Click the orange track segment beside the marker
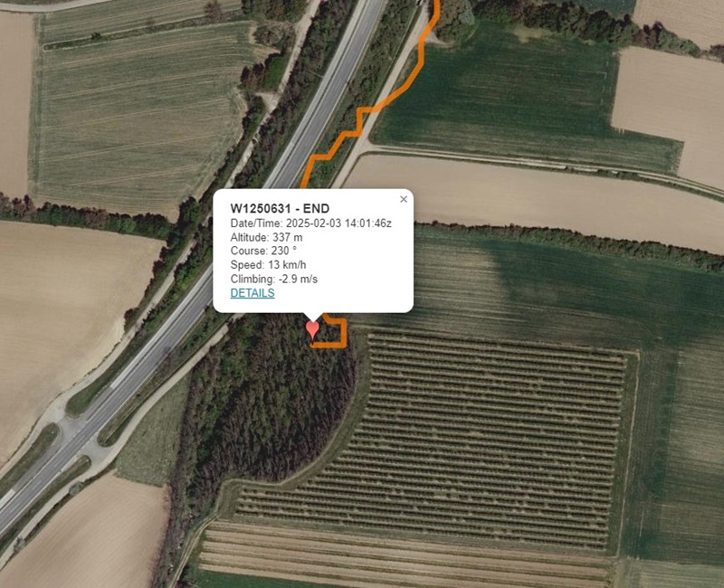The width and height of the screenshot is (724, 588). [342, 332]
